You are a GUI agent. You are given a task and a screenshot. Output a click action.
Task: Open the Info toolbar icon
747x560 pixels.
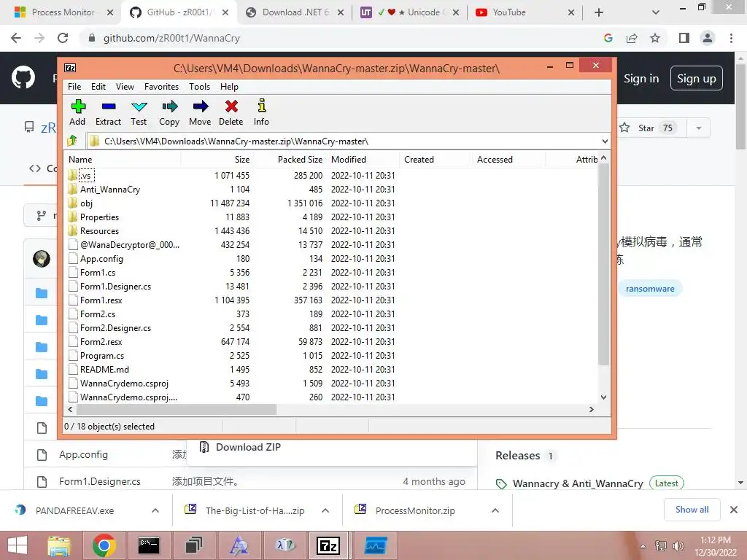click(261, 112)
